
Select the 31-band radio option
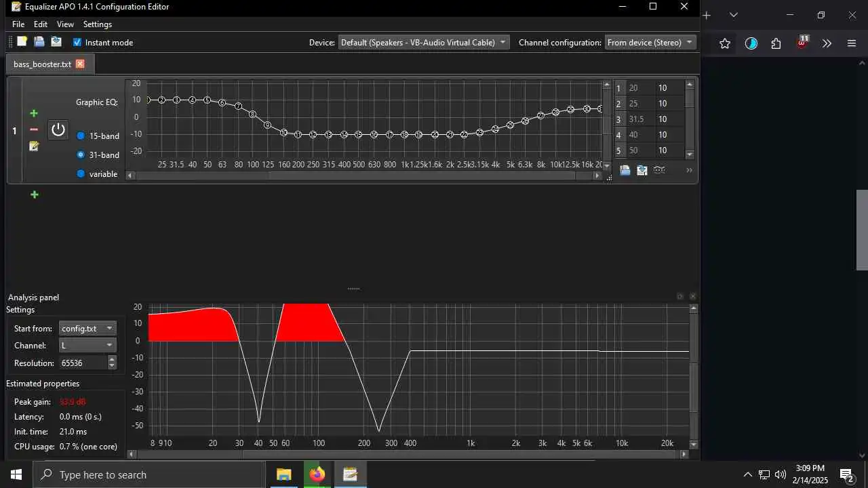[81, 155]
